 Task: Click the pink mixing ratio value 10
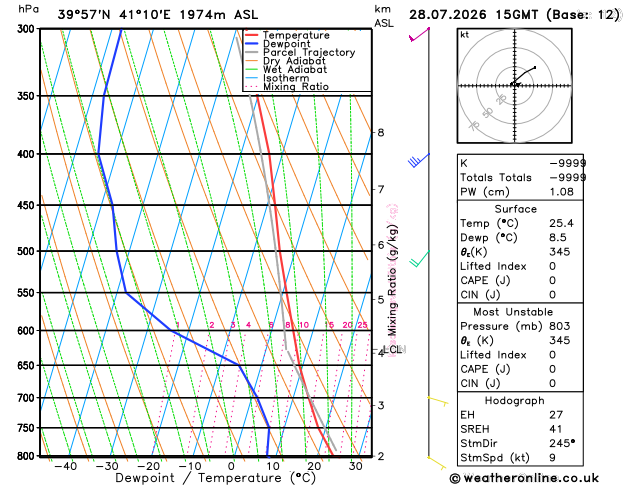click(304, 325)
